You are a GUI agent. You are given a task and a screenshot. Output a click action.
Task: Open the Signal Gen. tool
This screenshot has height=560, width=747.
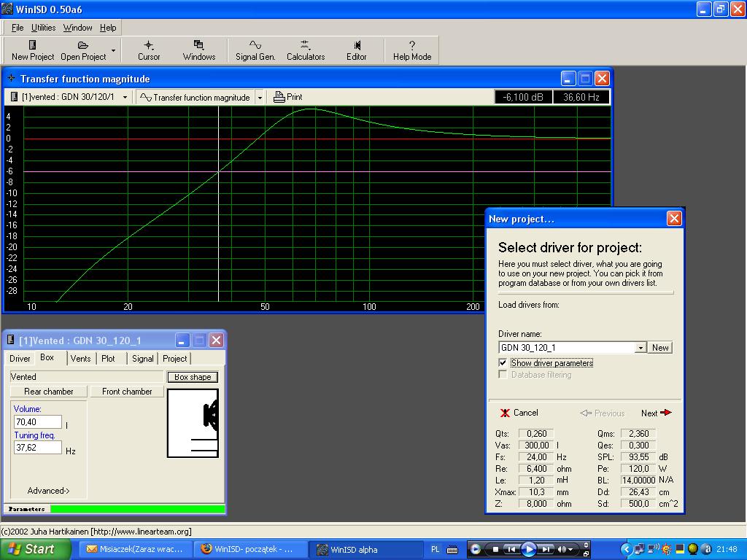click(x=255, y=50)
